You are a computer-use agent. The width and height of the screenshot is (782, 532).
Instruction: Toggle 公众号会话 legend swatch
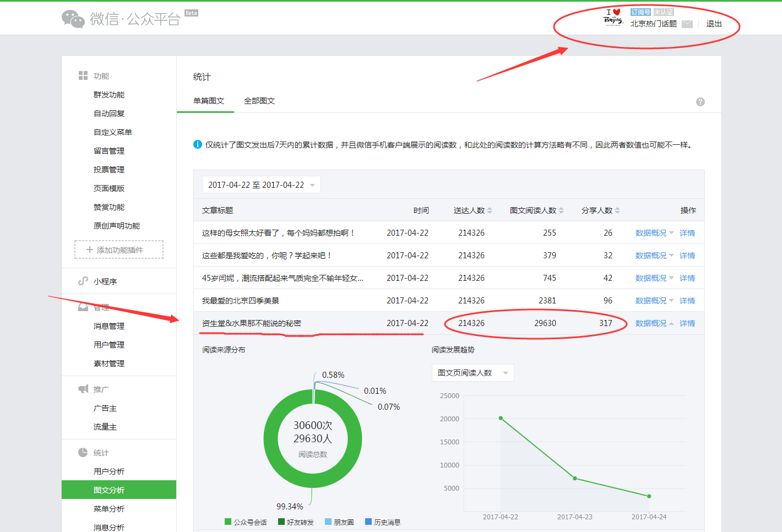pos(228,522)
